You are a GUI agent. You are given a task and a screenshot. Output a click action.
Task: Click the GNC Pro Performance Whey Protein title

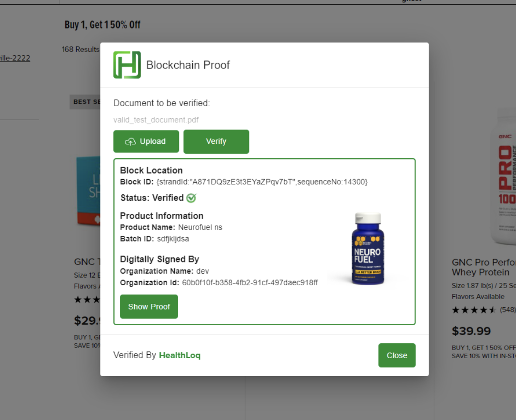pos(484,267)
